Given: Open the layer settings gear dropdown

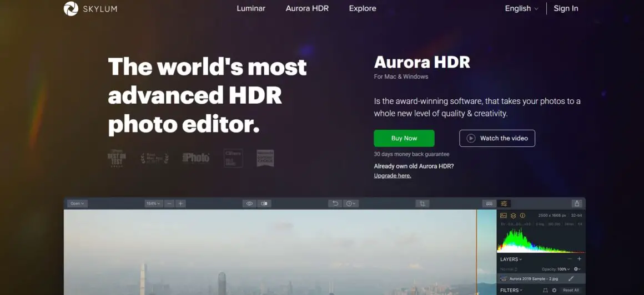Looking at the screenshot, I should [x=577, y=269].
